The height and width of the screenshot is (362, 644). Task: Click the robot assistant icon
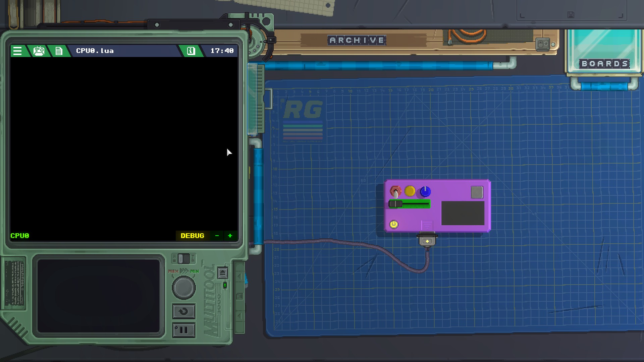coord(39,51)
